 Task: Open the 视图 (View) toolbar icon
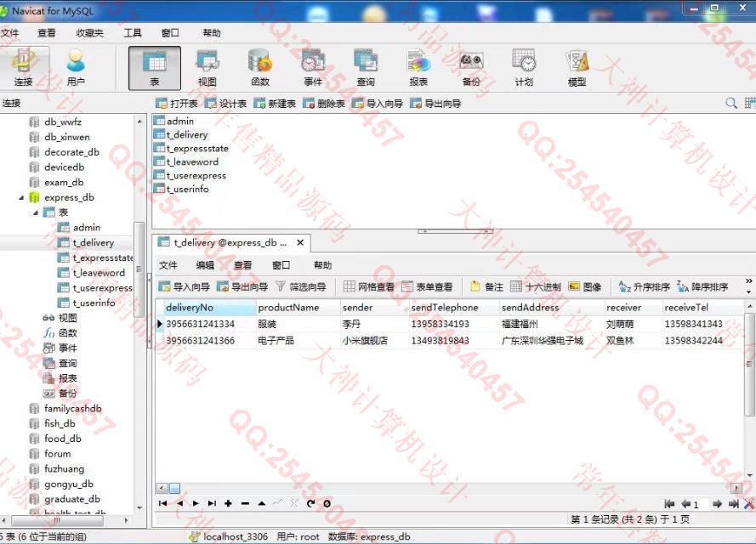click(207, 68)
